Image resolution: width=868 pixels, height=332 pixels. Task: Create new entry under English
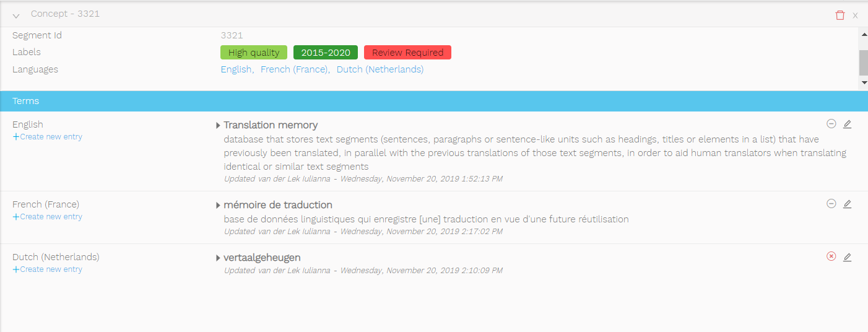point(48,137)
